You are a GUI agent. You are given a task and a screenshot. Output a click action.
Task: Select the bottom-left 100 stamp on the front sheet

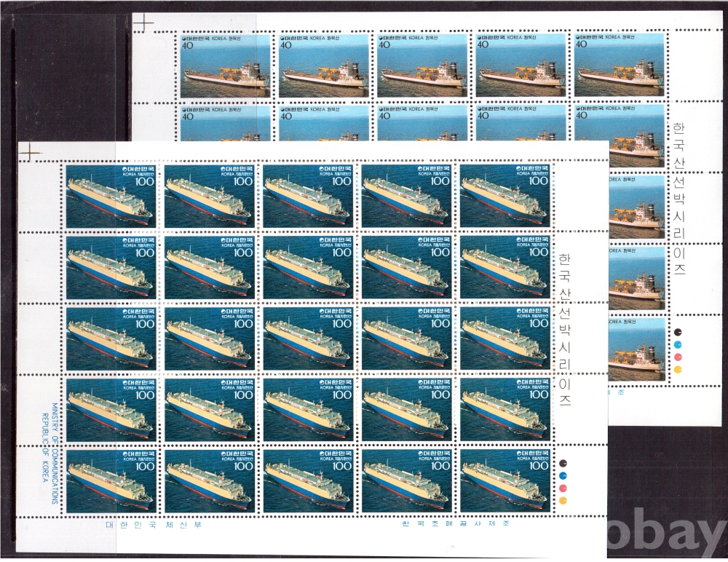click(111, 481)
